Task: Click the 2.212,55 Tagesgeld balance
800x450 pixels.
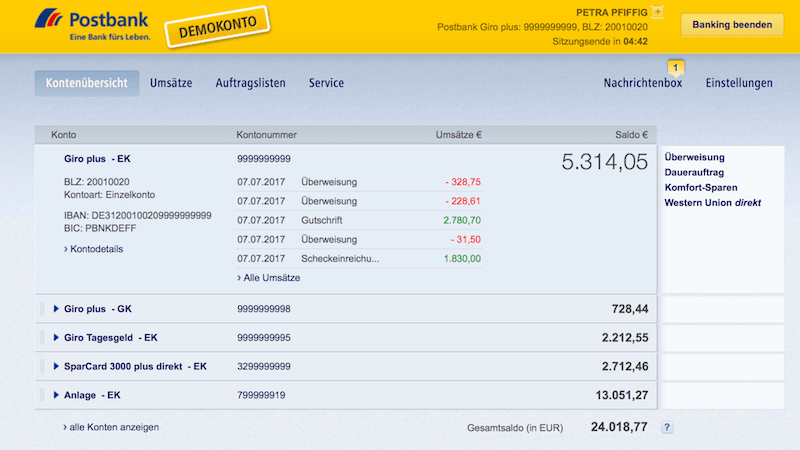Action: point(625,337)
